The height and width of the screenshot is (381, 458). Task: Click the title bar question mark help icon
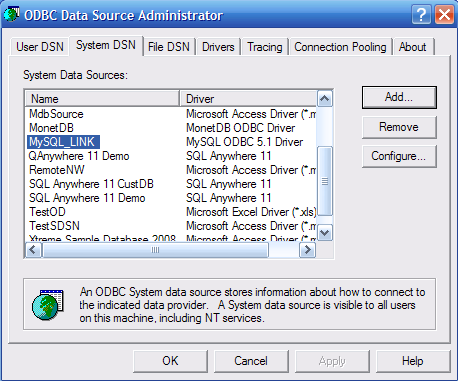[x=421, y=15]
